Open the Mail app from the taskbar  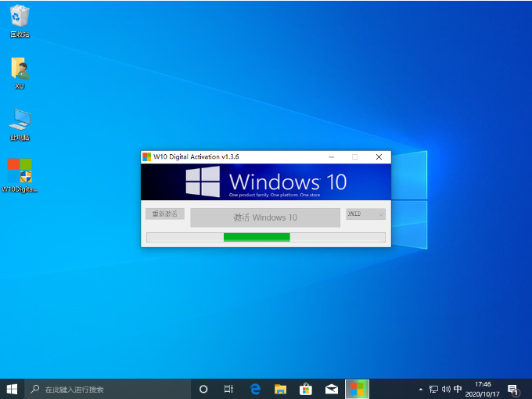click(332, 389)
